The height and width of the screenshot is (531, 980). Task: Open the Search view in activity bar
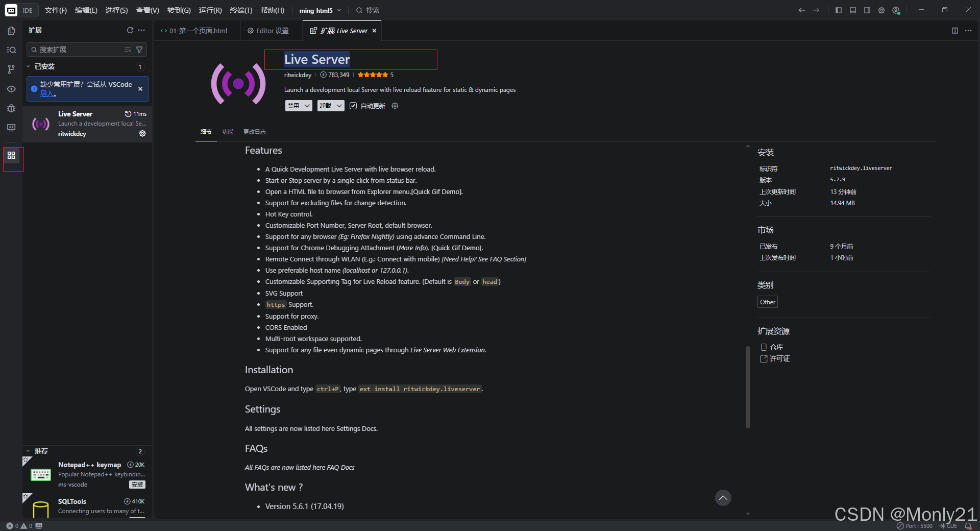click(11, 50)
